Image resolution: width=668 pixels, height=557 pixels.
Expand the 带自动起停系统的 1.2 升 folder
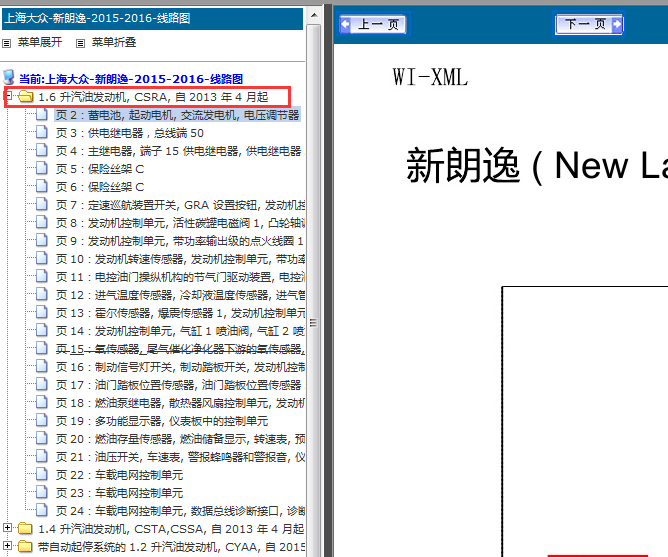(7, 545)
